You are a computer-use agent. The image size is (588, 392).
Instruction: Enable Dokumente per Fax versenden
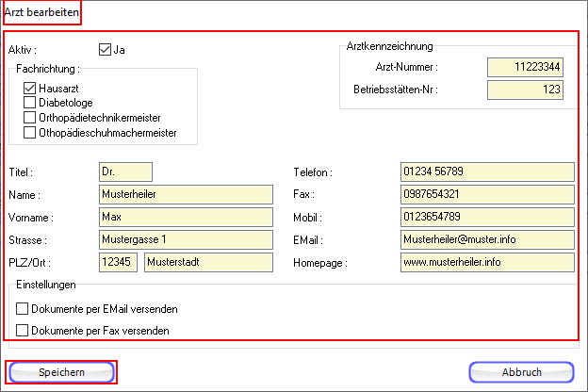pyautogui.click(x=23, y=330)
